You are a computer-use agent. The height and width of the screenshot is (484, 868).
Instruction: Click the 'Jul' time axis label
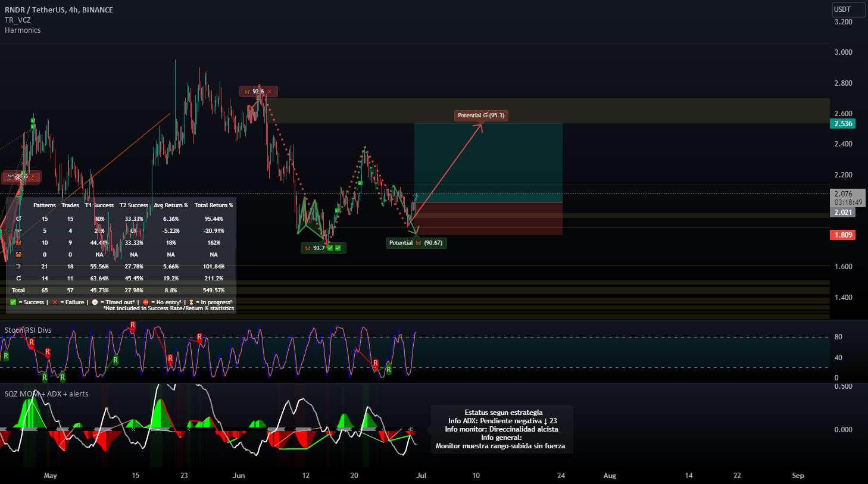pyautogui.click(x=421, y=476)
